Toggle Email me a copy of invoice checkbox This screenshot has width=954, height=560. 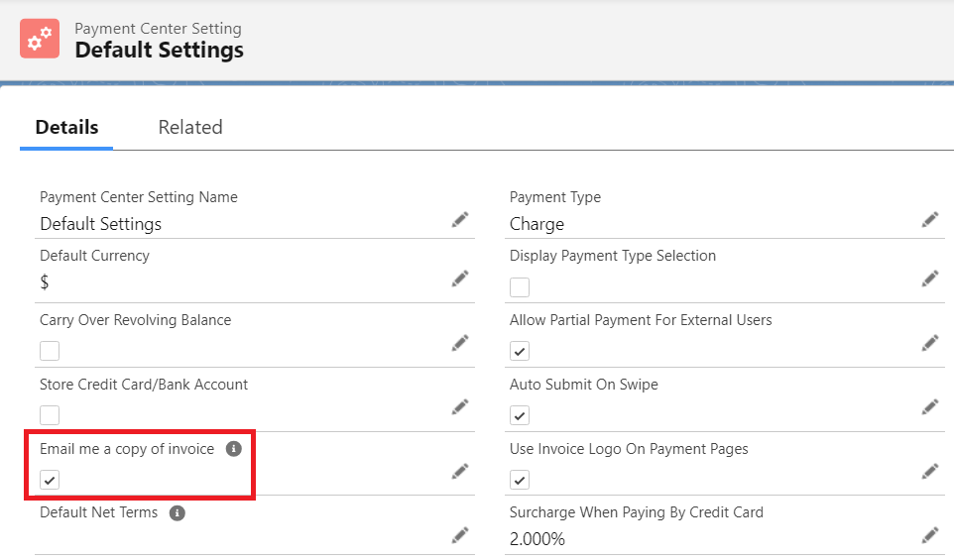tap(50, 480)
